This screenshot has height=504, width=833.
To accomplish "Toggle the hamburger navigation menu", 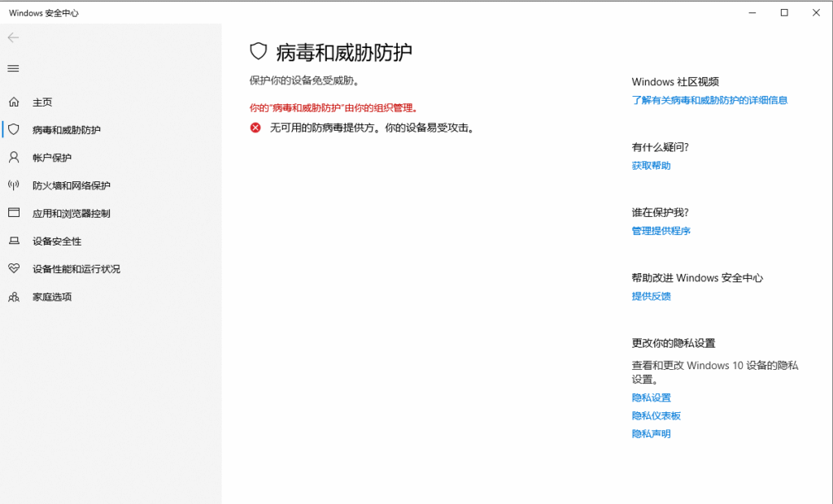I will click(13, 68).
